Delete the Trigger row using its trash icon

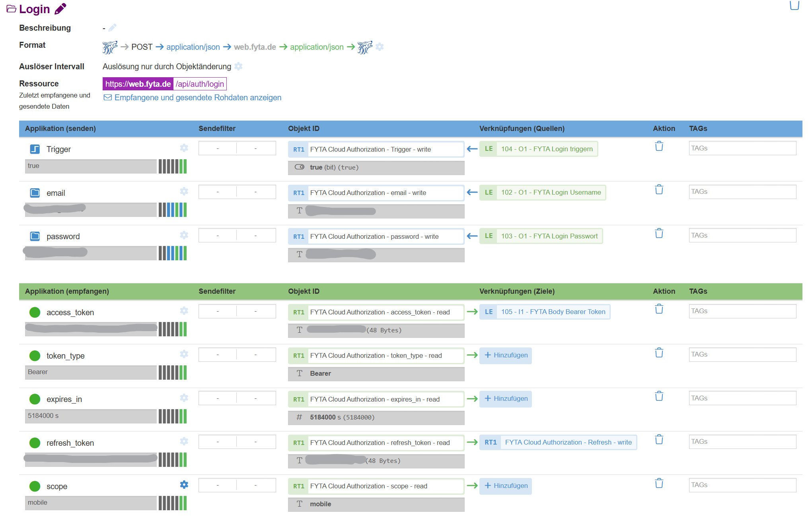659,146
